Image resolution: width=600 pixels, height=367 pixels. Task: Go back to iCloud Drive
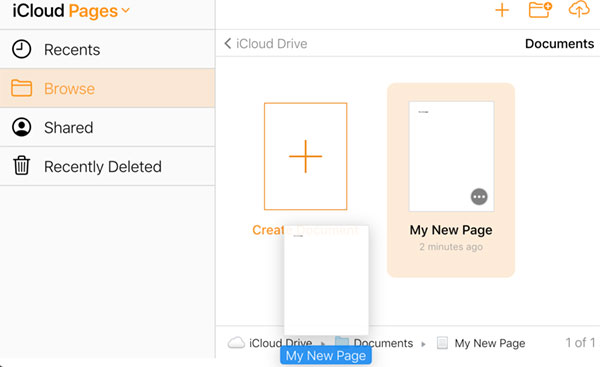[x=266, y=44]
